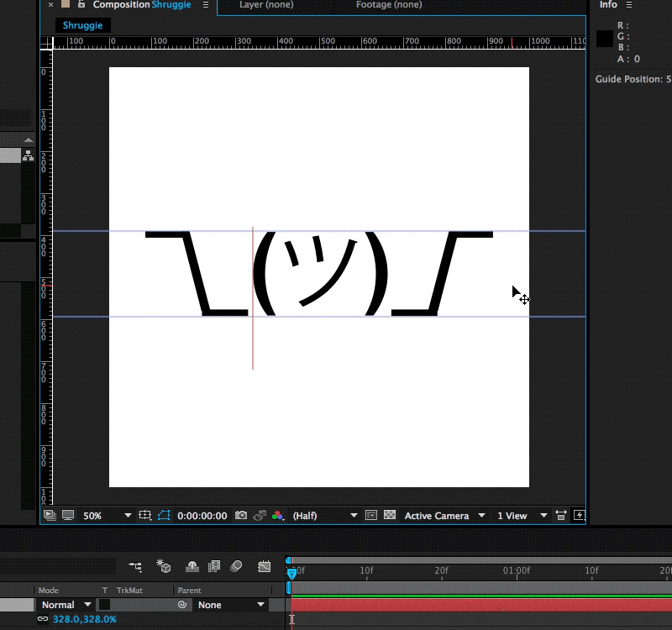
Task: Click the Mode column header
Action: click(49, 591)
